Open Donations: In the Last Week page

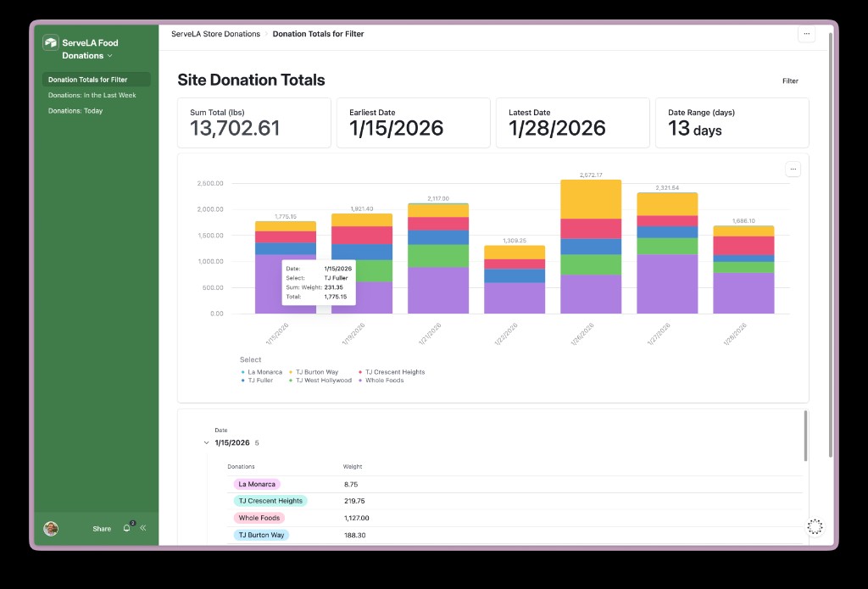(92, 95)
